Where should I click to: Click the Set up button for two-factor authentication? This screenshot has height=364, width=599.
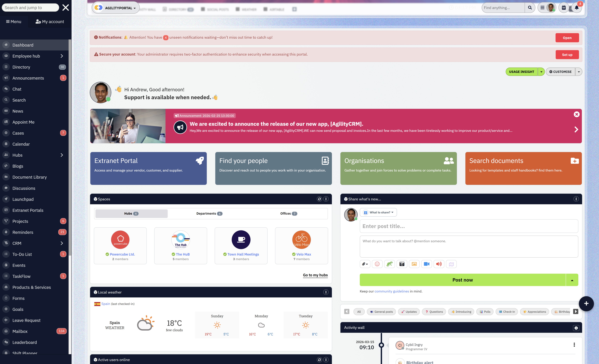point(567,54)
